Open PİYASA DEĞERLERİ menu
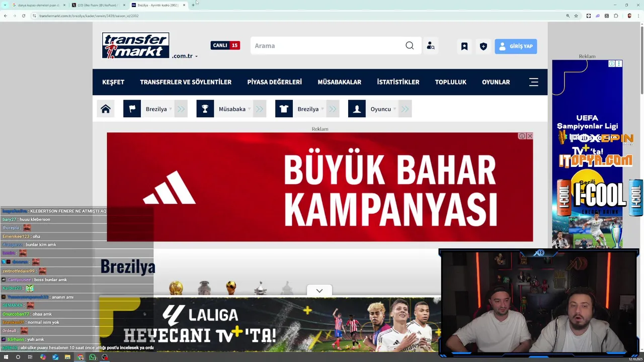This screenshot has width=644, height=362. (x=275, y=82)
